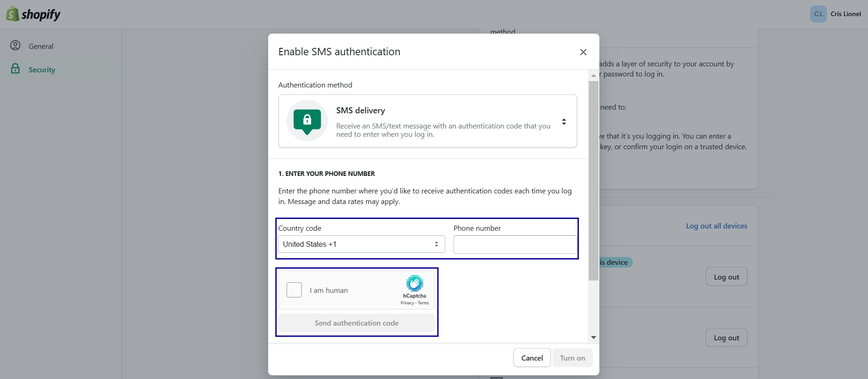The height and width of the screenshot is (379, 868).
Task: Open the SMS delivery authentication method selector
Action: tap(428, 121)
